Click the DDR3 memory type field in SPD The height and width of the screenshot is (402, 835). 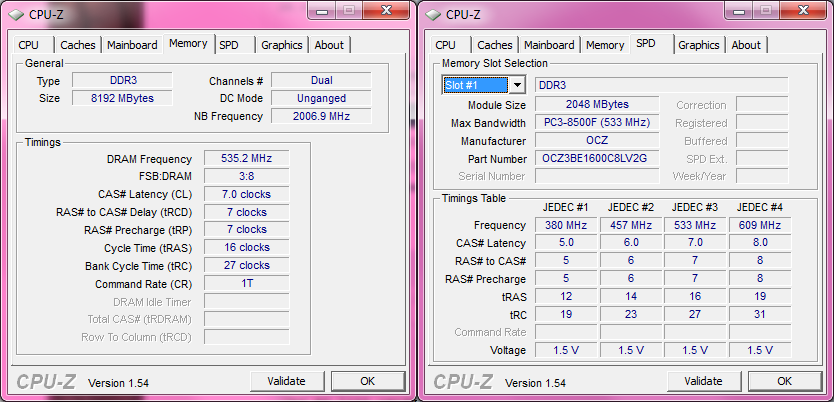point(661,85)
